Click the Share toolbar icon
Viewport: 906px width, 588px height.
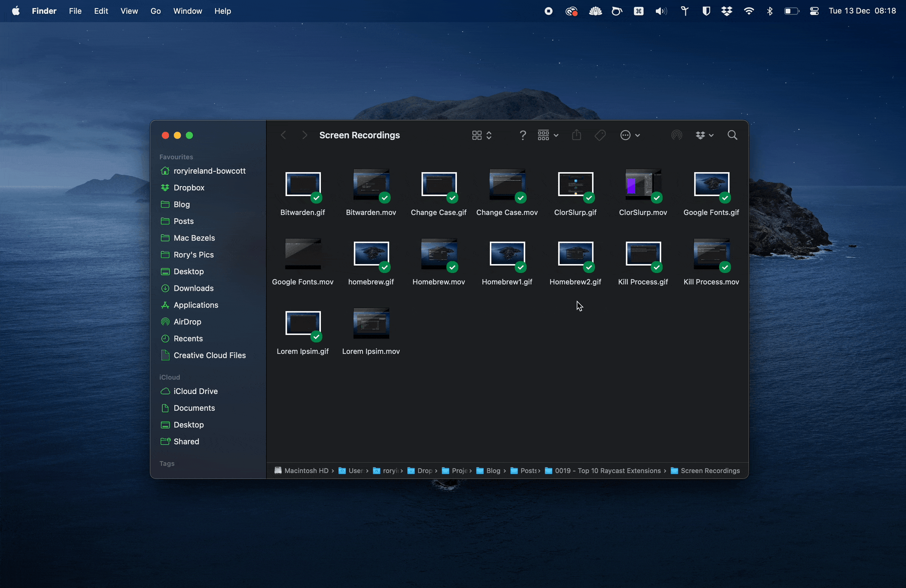coord(576,135)
